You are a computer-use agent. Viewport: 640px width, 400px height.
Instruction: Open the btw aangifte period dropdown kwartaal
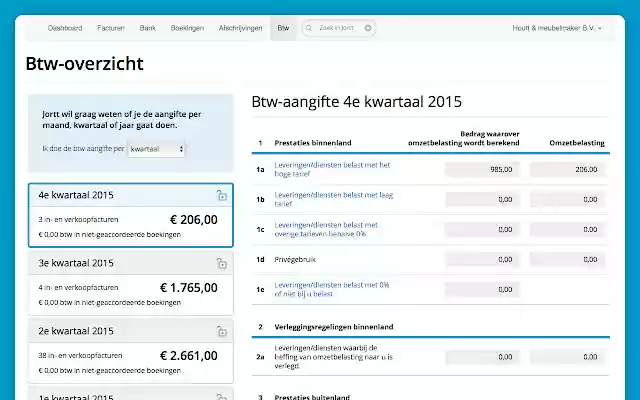[x=156, y=149]
